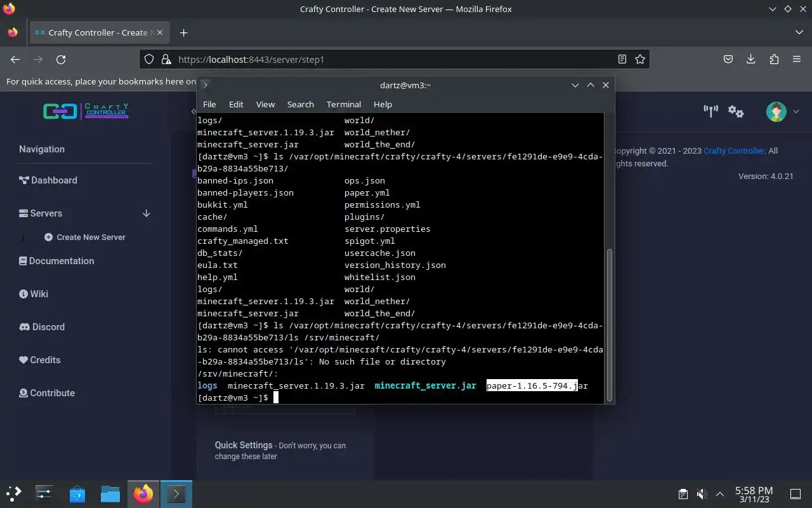Click the Crafty Controller logo
The image size is (812, 508).
[86, 112]
